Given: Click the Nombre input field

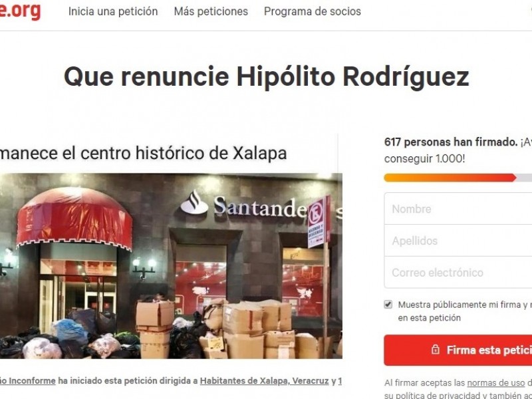Looking at the screenshot, I should pyautogui.click(x=458, y=209).
